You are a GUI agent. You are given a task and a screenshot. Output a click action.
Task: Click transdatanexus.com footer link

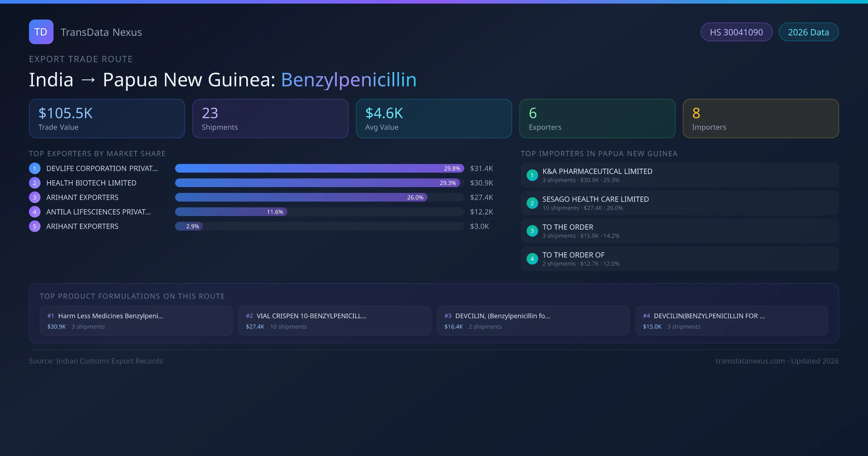pos(750,361)
